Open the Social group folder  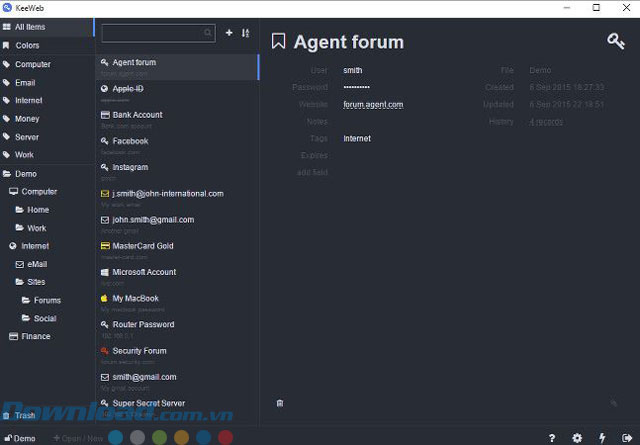point(47,318)
